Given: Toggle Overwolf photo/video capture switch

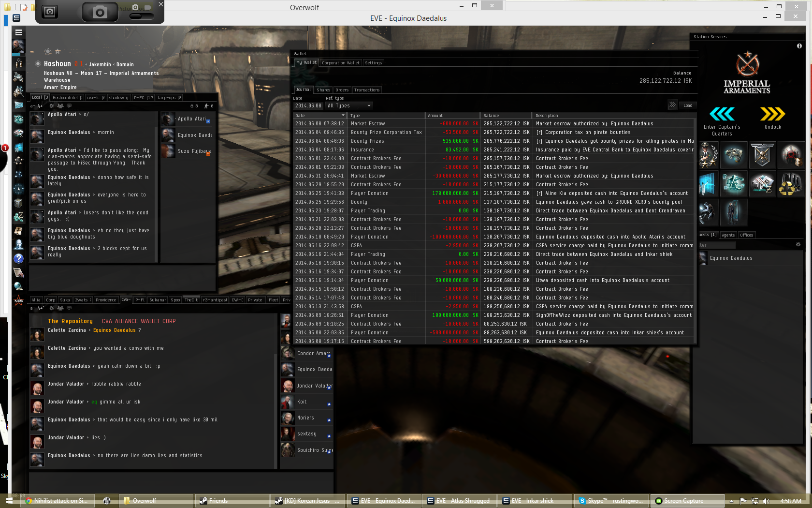Looking at the screenshot, I should point(142,16).
